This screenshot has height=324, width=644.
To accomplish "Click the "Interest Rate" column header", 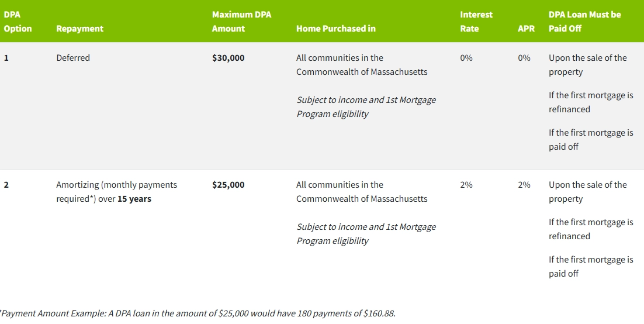I will tap(476, 21).
